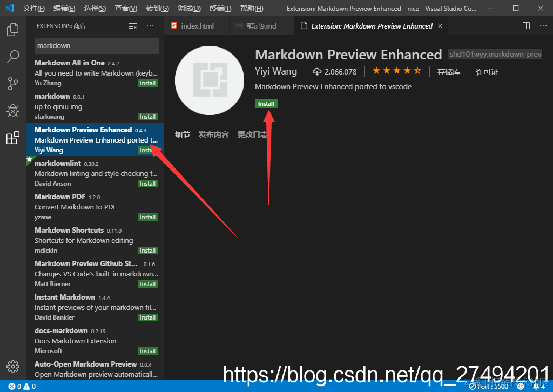Open the Search view in activity bar
The height and width of the screenshot is (392, 553).
point(13,56)
